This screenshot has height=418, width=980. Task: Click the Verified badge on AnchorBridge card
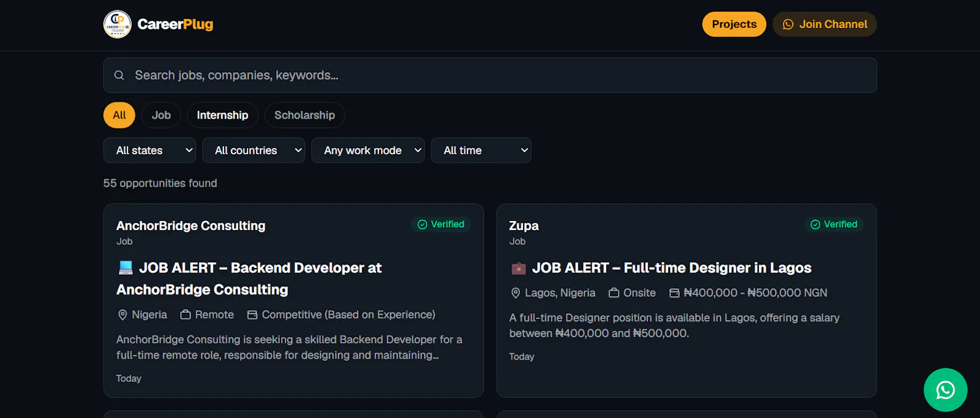coord(441,225)
